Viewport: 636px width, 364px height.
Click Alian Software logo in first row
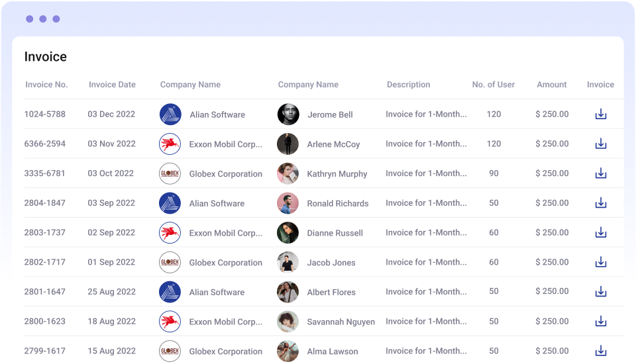170,114
